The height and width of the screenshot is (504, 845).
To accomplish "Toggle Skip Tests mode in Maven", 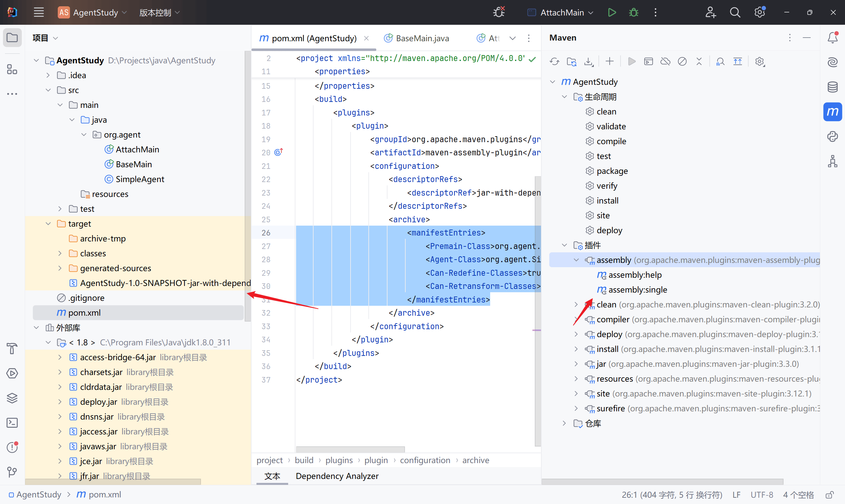I will pos(682,61).
